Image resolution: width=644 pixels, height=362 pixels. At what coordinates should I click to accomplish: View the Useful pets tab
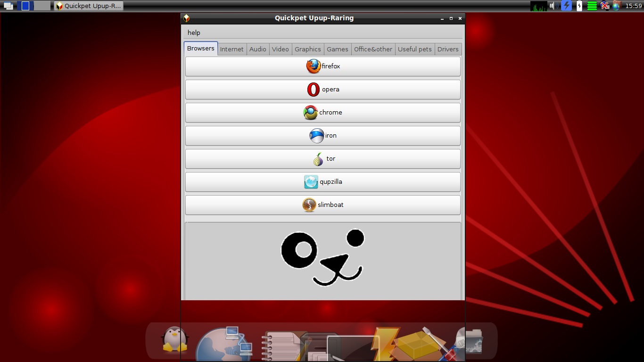point(415,49)
